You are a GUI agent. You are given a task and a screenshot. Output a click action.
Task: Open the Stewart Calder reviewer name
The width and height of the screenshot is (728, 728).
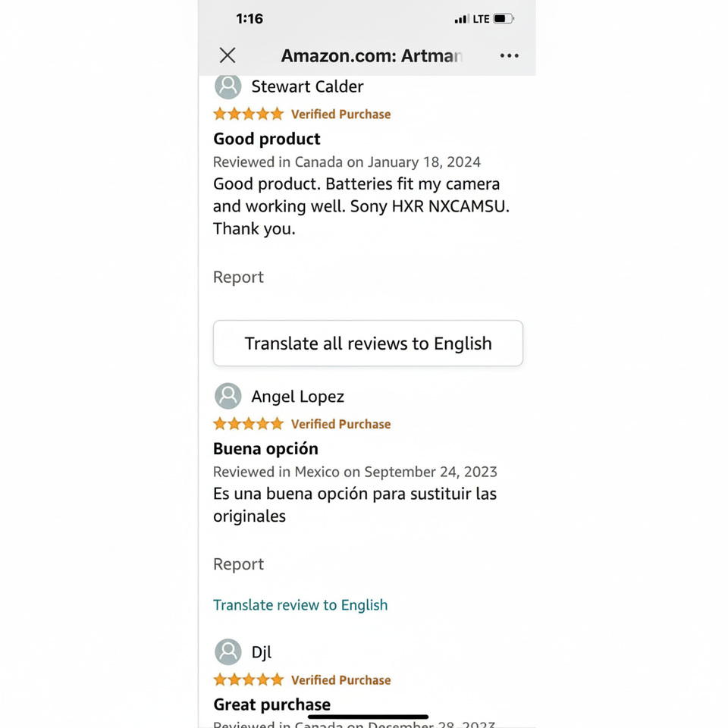(307, 86)
